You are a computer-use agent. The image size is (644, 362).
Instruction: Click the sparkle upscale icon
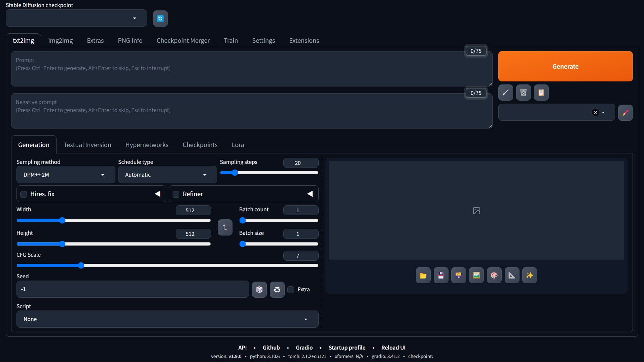530,276
